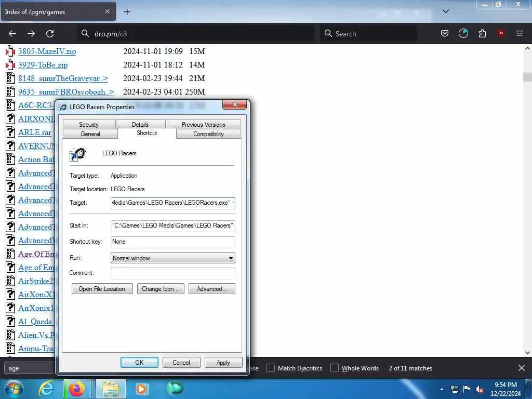Click the page scrollbar thumb

(x=527, y=77)
